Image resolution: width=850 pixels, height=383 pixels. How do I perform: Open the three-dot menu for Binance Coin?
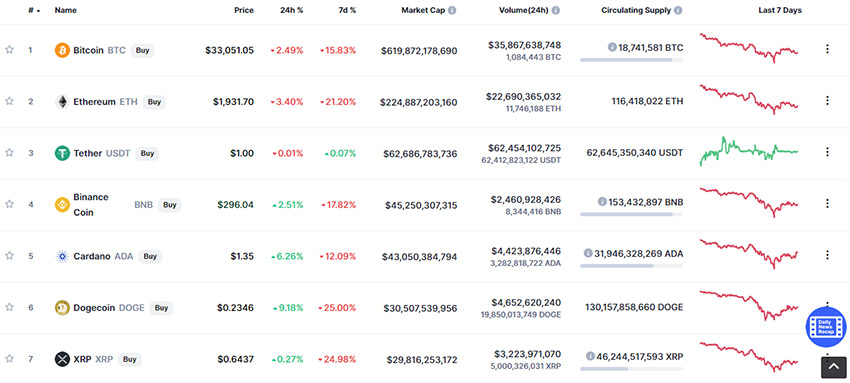pos(827,203)
